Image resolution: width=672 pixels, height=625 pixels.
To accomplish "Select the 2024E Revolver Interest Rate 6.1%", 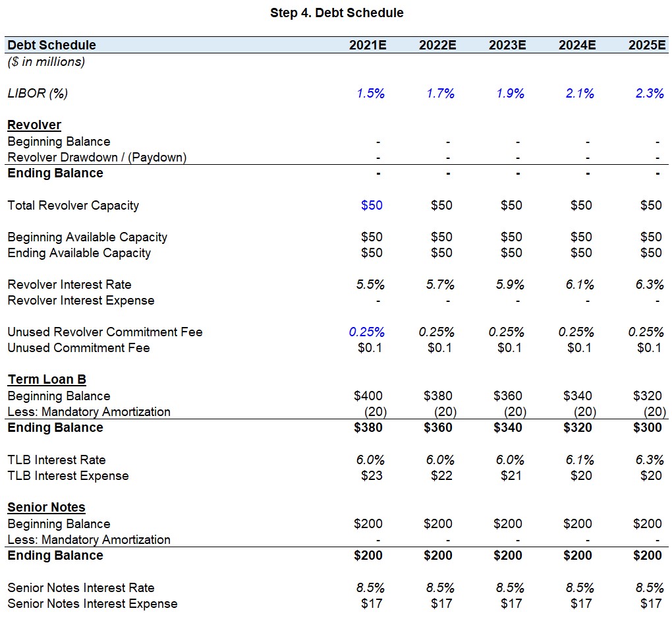I will coord(580,284).
